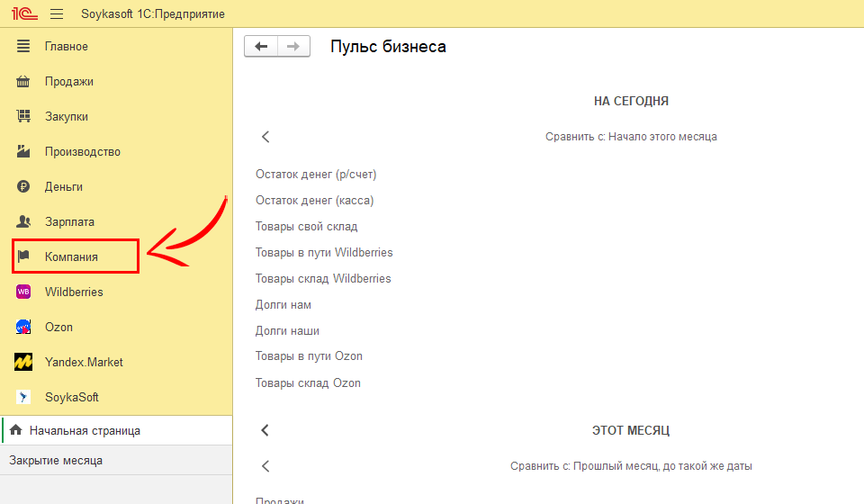Click the 1C logo icon

[22, 14]
